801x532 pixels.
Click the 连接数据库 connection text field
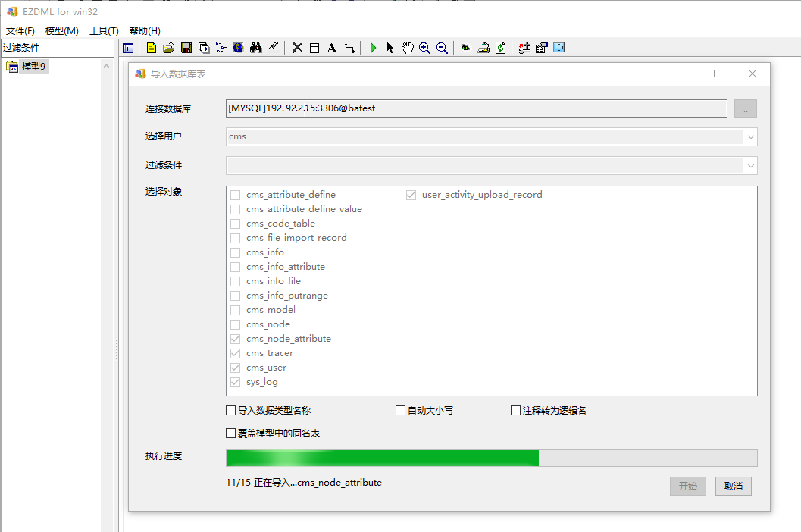[x=476, y=109]
